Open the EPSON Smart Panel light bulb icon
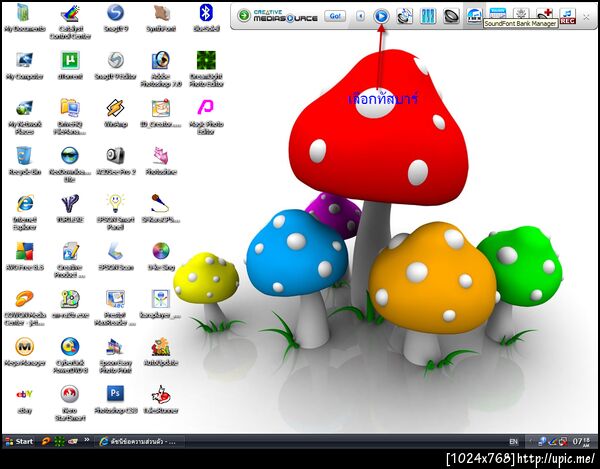600x469 pixels. click(116, 213)
